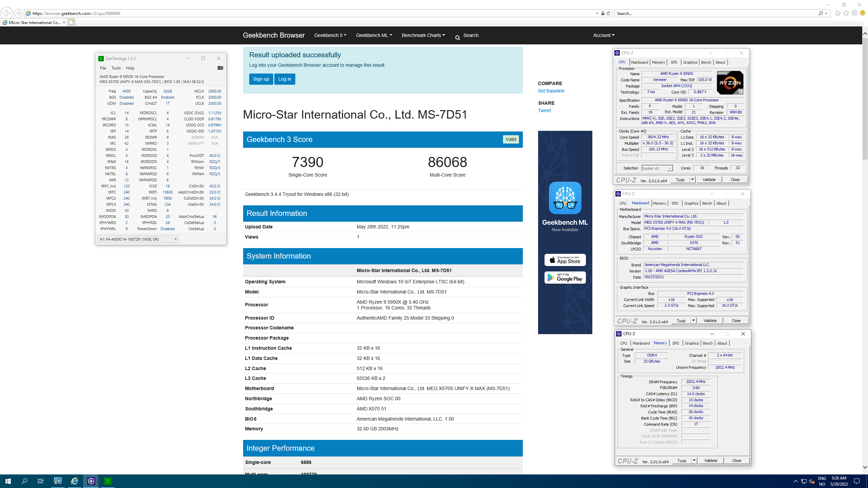Open the ZenTimings Help menu
This screenshot has height=488, width=868.
pos(130,68)
